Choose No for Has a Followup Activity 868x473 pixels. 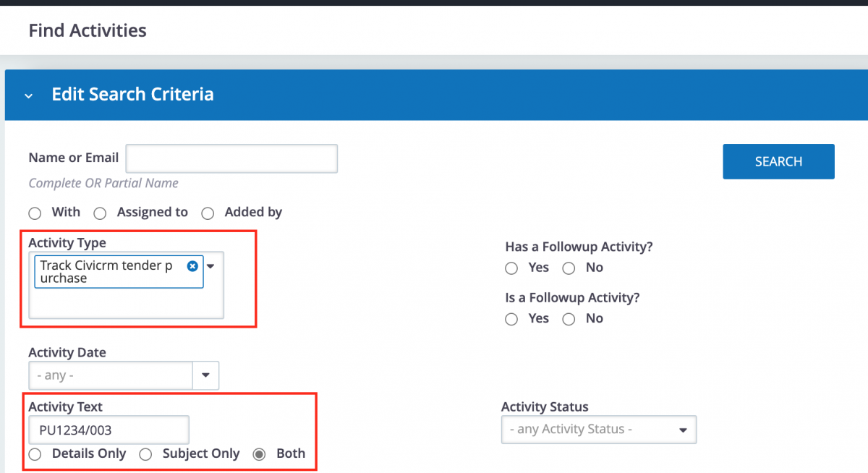[x=569, y=268]
